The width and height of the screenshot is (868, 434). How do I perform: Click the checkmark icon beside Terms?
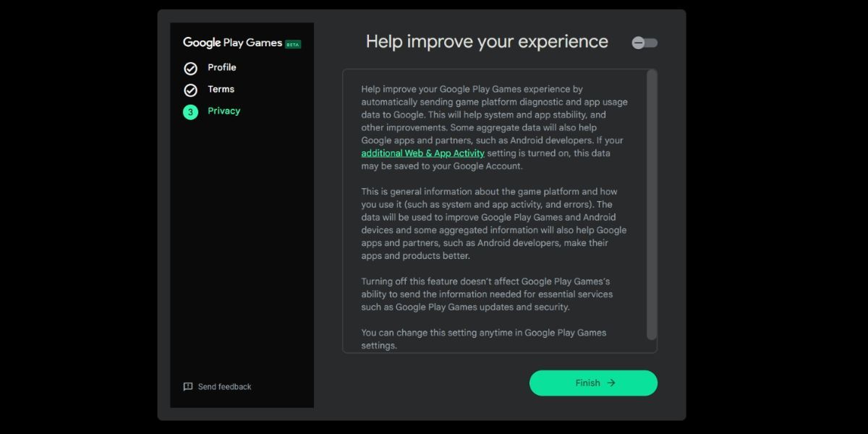(190, 89)
